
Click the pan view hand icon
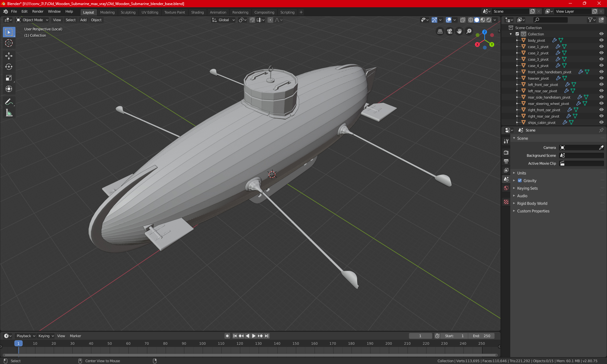coord(459,31)
